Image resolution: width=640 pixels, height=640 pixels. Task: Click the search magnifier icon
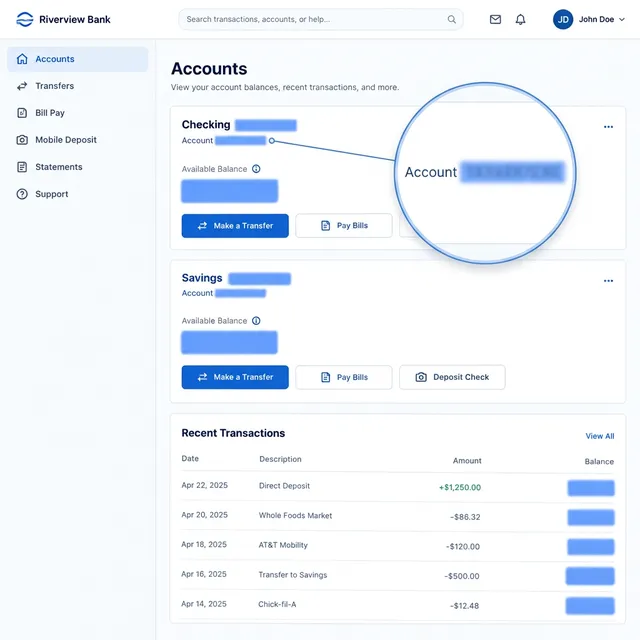tap(451, 19)
